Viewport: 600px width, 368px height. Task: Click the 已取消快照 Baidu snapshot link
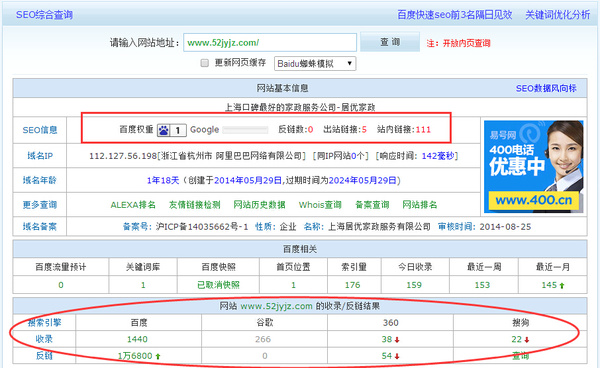[x=218, y=285]
